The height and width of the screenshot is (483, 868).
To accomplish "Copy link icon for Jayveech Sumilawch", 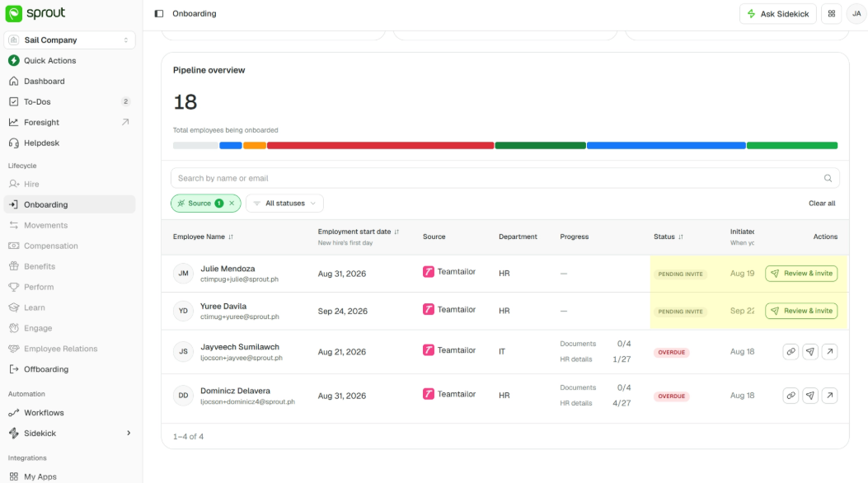I will point(791,351).
